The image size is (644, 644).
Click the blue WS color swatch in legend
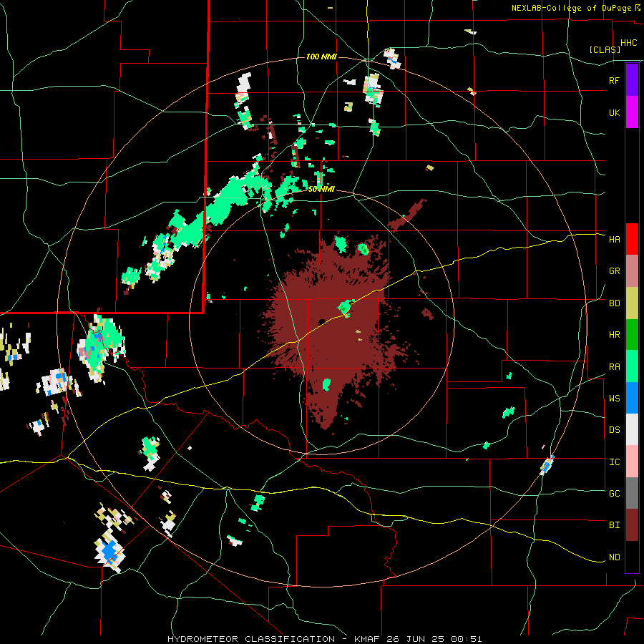click(x=632, y=398)
